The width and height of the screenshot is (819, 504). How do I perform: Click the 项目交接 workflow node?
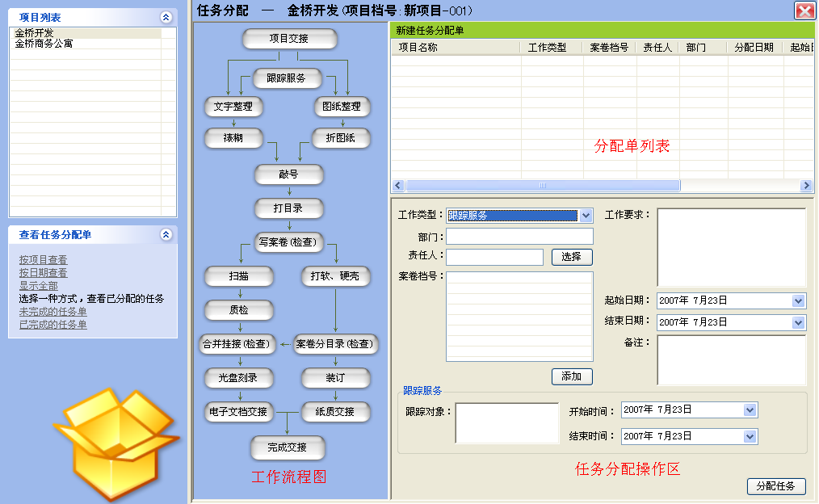pos(289,39)
